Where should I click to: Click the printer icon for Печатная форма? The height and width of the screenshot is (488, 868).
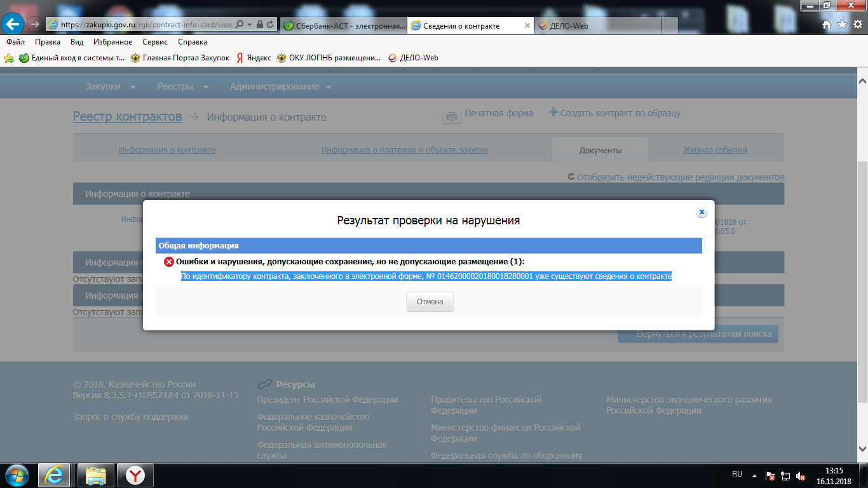[451, 116]
